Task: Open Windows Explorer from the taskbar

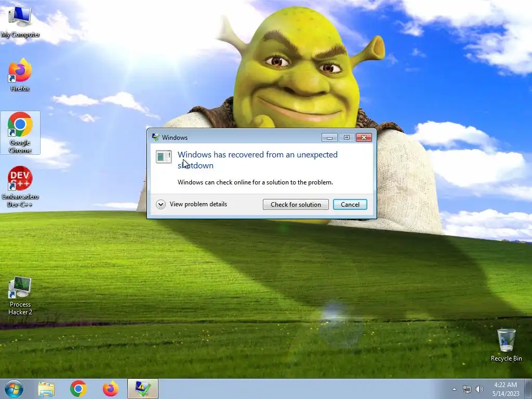Action: coord(46,389)
